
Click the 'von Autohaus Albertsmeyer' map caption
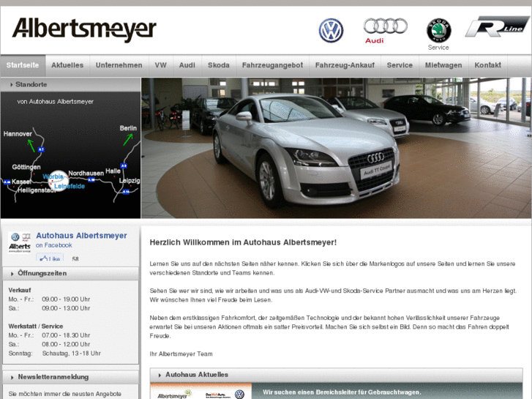pos(56,102)
